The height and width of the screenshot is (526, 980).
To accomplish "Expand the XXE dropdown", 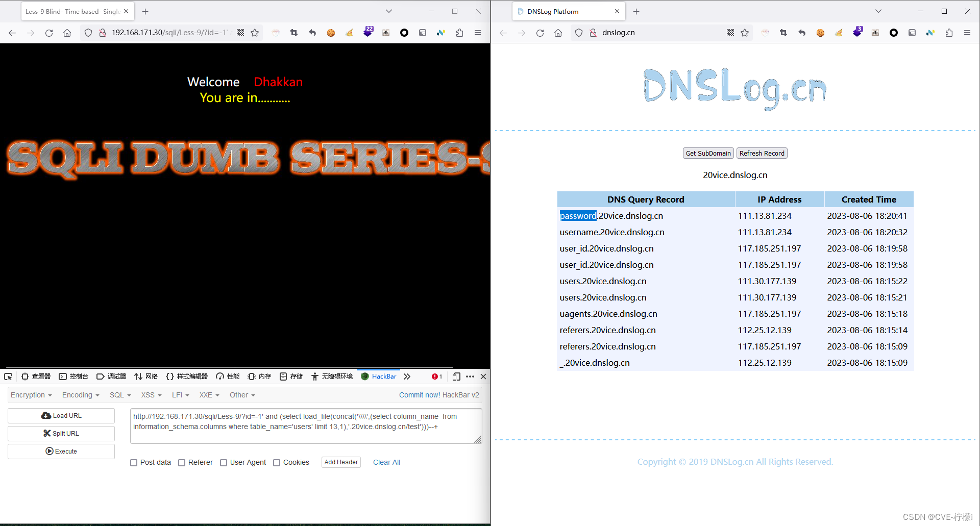I will pos(209,395).
